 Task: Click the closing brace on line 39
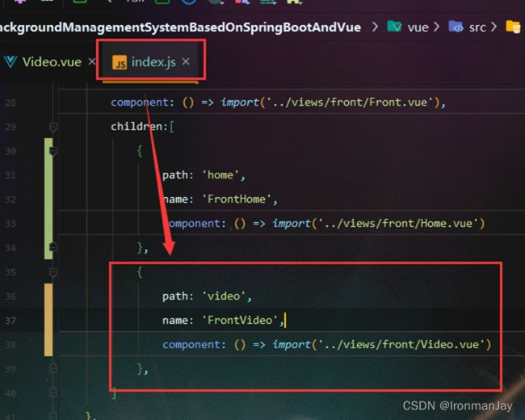point(141,368)
